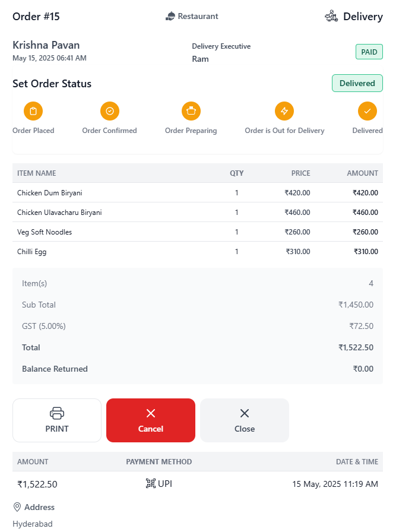Click the Address location pin icon
This screenshot has height=532, width=396.
pyautogui.click(x=17, y=507)
